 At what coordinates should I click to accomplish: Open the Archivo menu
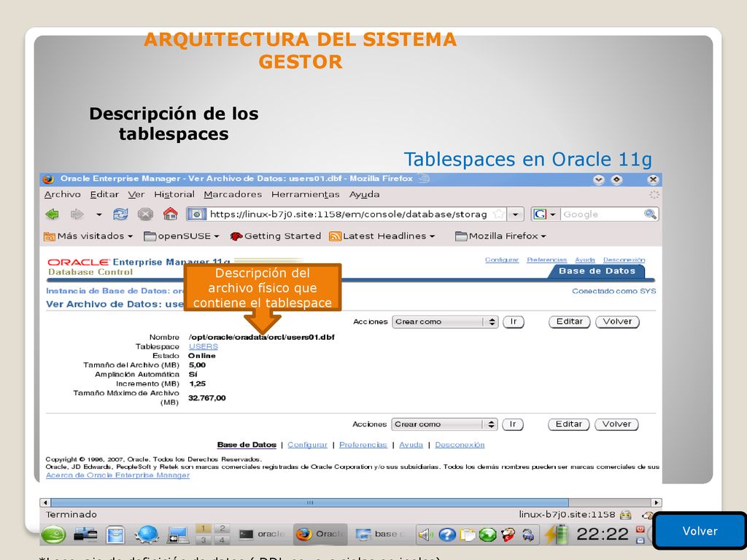coord(63,194)
